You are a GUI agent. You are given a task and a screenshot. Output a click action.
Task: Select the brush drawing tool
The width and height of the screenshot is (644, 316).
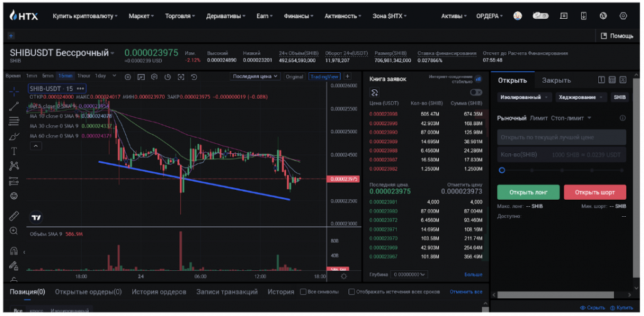(x=14, y=136)
